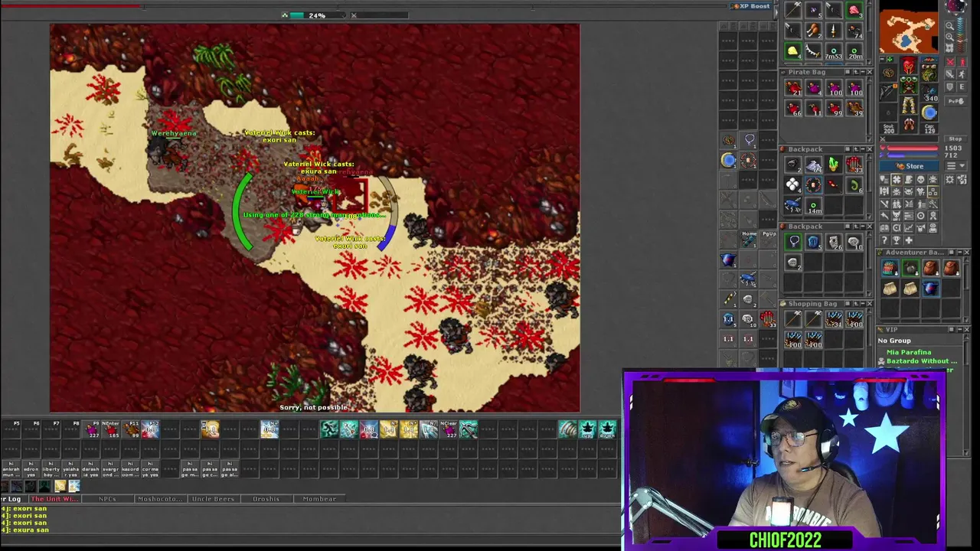Select Baztardo Without... in VIP list
The height and width of the screenshot is (551, 980).
[x=922, y=361]
